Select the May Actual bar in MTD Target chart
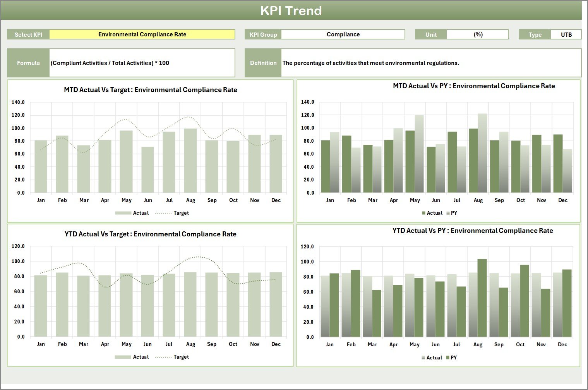Image resolution: width=588 pixels, height=390 pixels. 126,162
